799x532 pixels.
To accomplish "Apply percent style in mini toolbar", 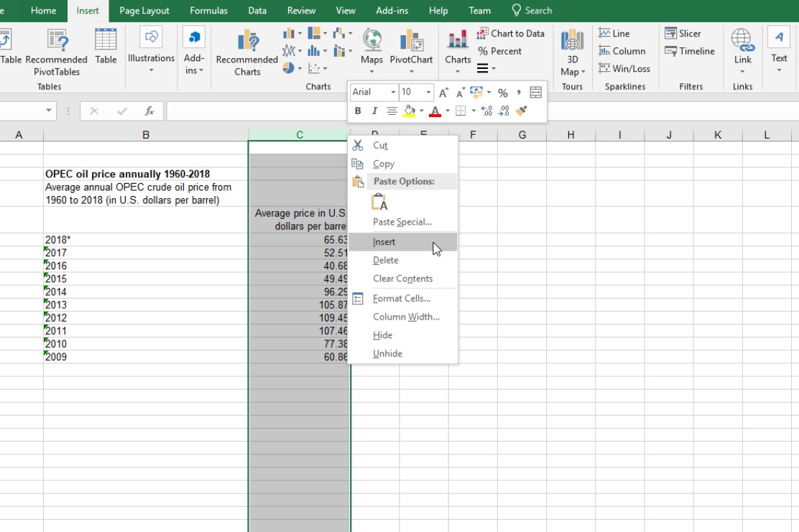I will (x=503, y=93).
